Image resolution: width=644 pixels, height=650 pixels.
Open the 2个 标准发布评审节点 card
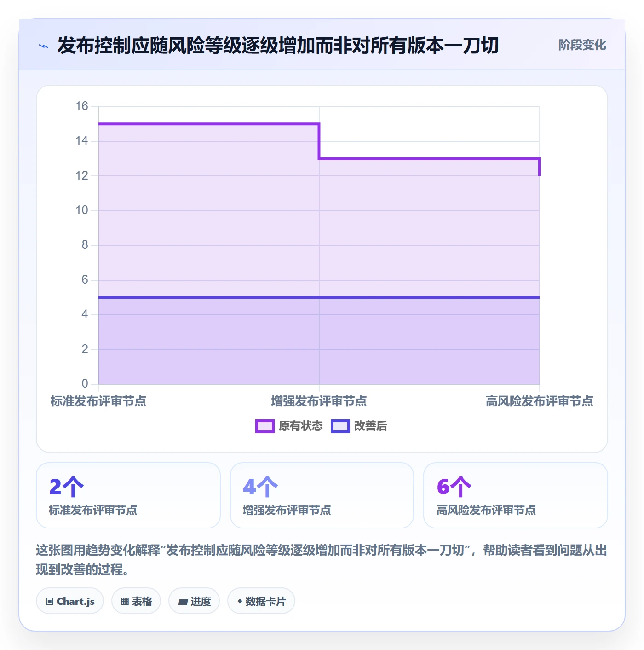(x=128, y=495)
